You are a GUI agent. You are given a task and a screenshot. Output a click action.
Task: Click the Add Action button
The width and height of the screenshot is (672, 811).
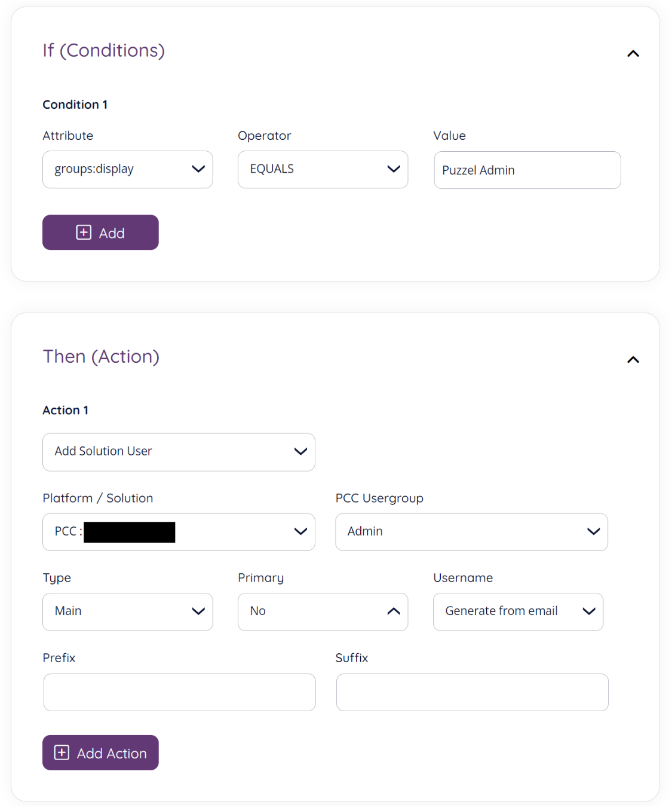pyautogui.click(x=100, y=752)
